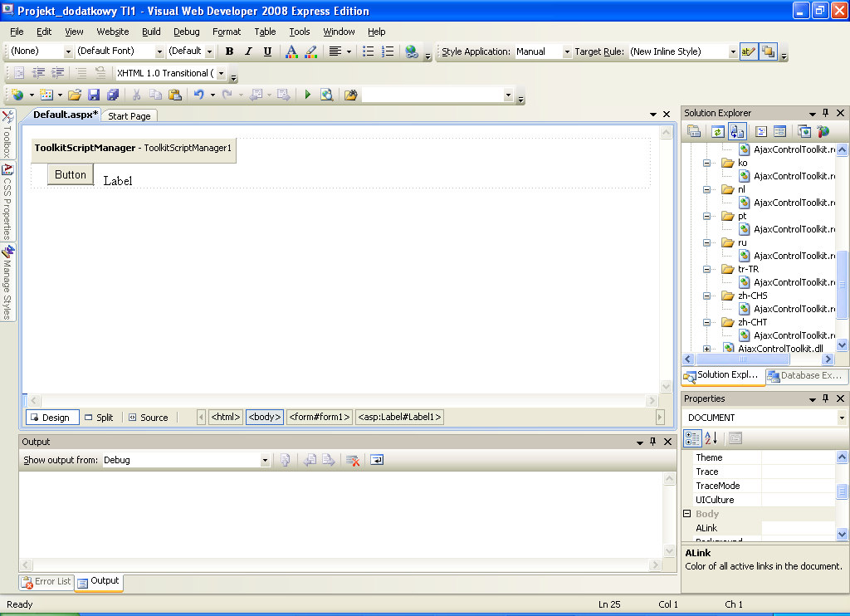850x616 pixels.
Task: Open the Tools menu
Action: pos(299,32)
